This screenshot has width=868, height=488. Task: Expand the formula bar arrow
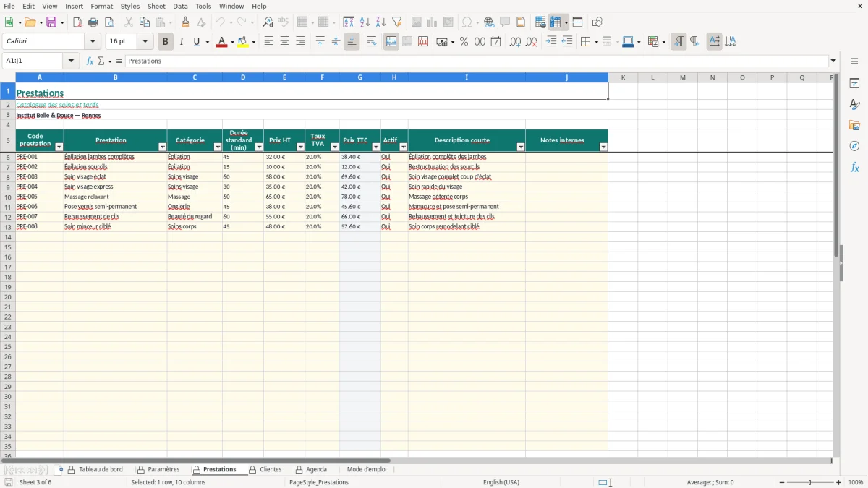coord(833,61)
